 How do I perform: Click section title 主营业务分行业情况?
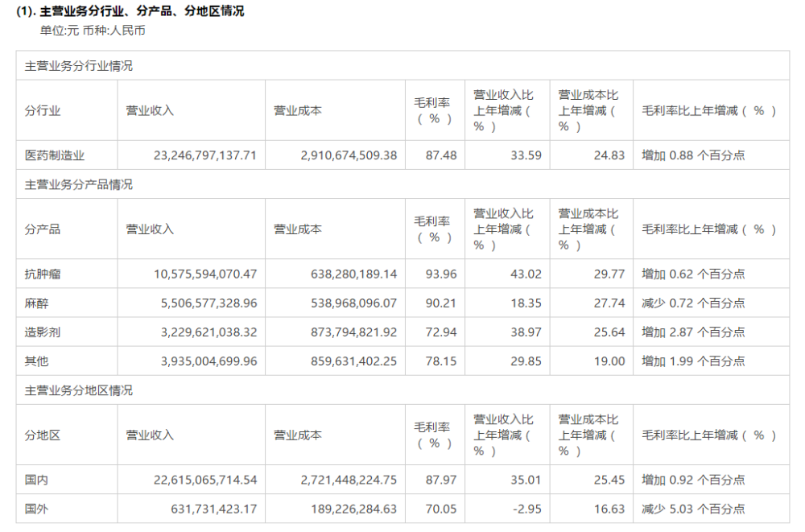point(79,66)
